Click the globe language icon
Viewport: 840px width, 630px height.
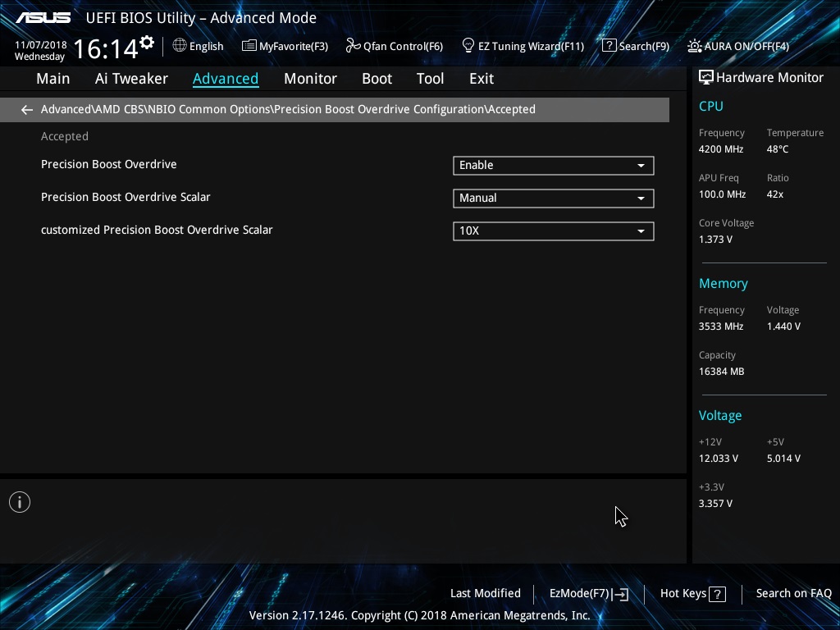coord(180,46)
